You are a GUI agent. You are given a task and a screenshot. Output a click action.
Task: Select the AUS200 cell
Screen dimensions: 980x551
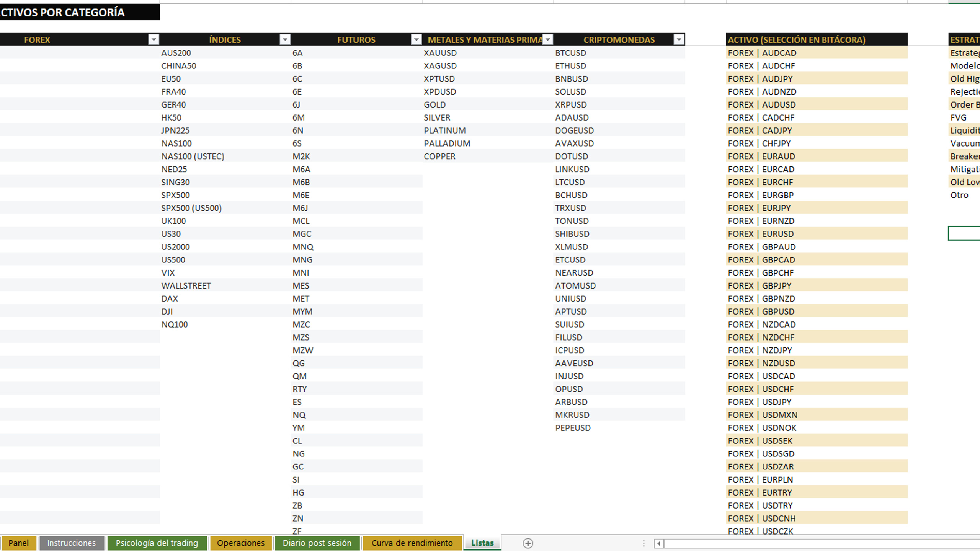coord(225,53)
